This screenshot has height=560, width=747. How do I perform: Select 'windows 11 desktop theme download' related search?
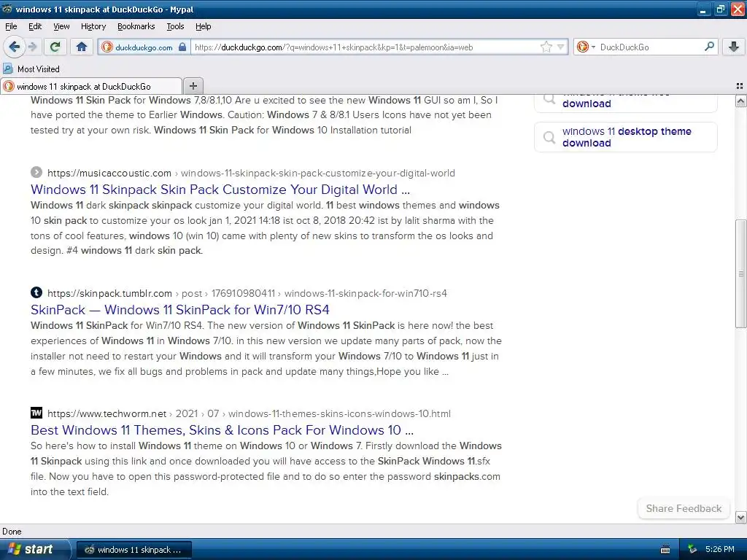coord(627,137)
